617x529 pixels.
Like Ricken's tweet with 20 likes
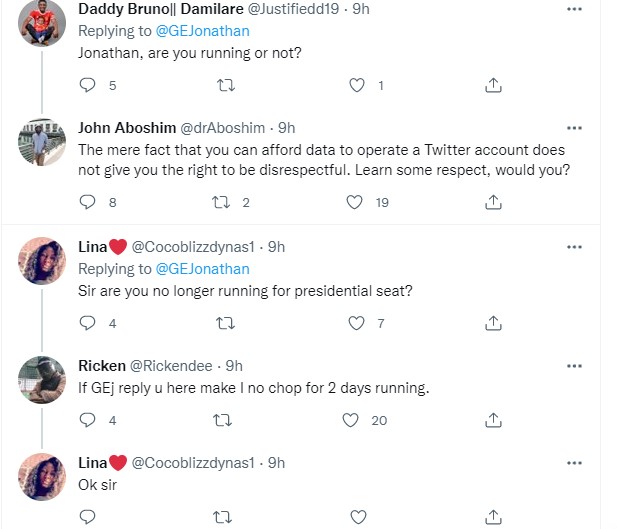(350, 420)
